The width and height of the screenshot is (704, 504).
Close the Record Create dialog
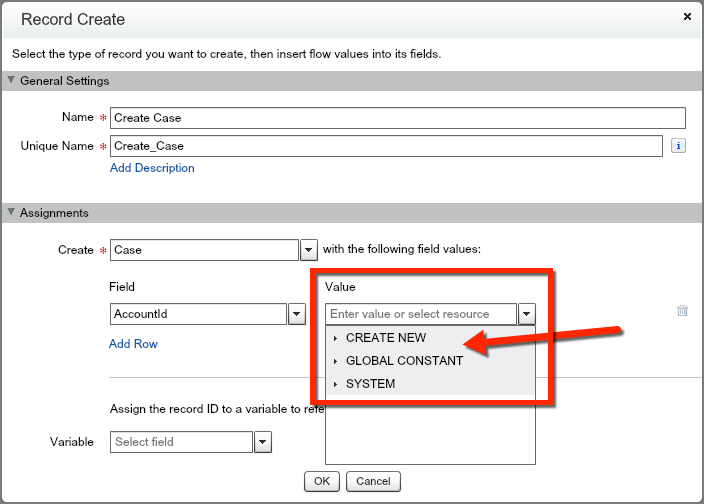(687, 17)
